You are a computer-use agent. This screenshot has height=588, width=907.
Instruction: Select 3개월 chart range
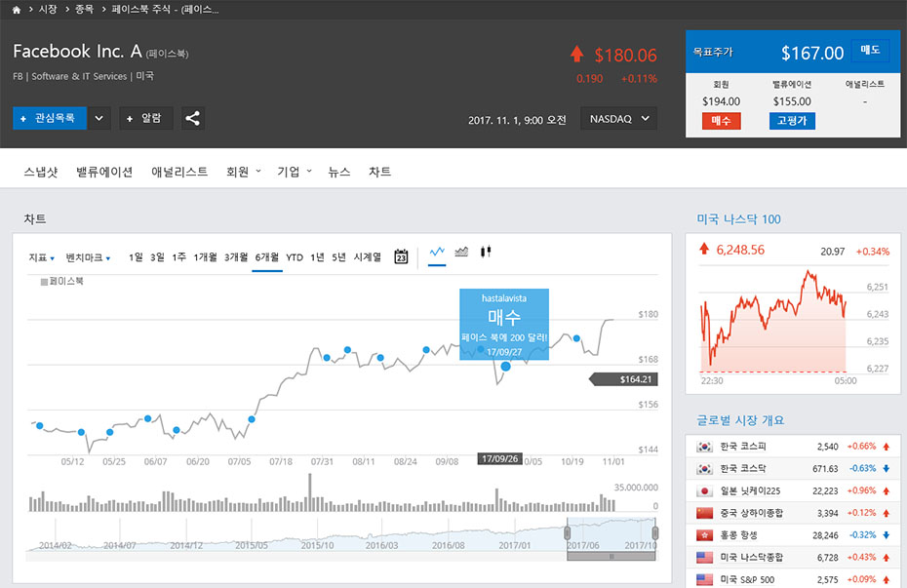(236, 257)
